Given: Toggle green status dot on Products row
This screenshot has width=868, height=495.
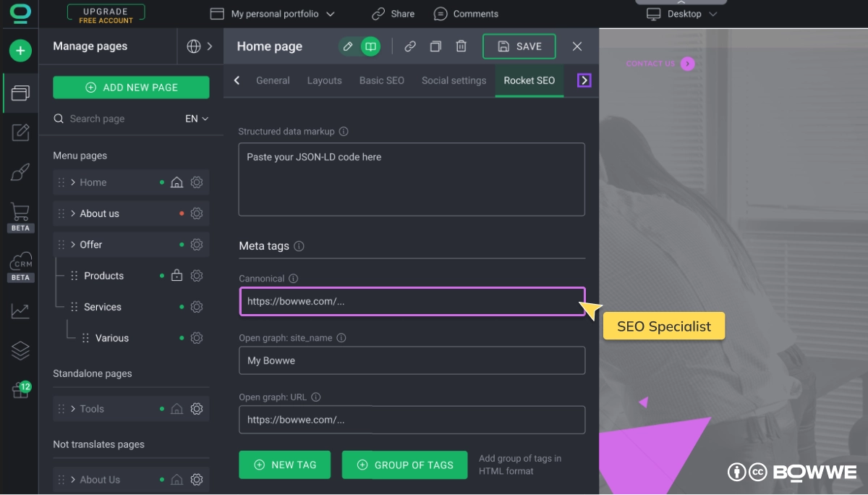Looking at the screenshot, I should (162, 276).
